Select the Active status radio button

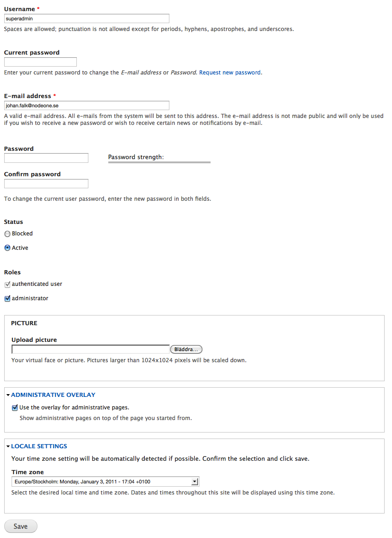tap(7, 248)
